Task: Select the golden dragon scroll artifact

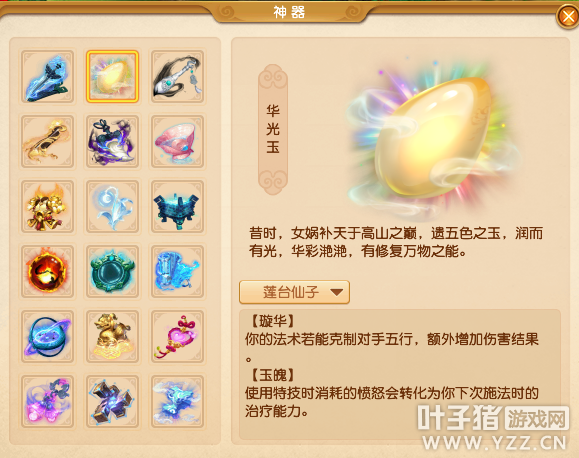Action: pos(47,141)
